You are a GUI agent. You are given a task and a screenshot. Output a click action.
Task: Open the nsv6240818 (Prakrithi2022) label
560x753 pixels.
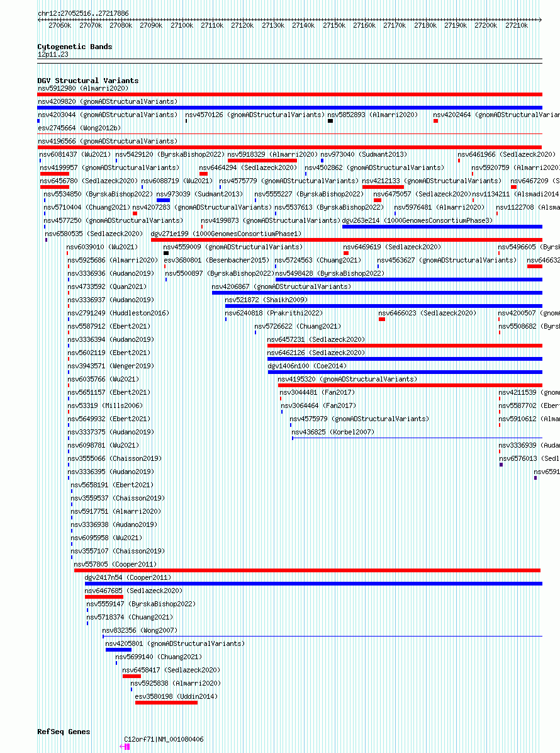click(274, 313)
